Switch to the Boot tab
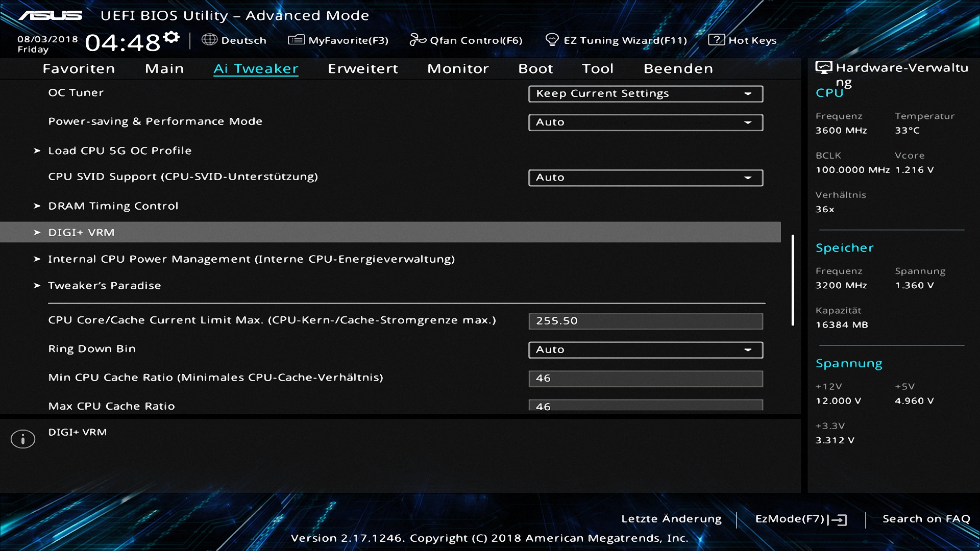 535,68
